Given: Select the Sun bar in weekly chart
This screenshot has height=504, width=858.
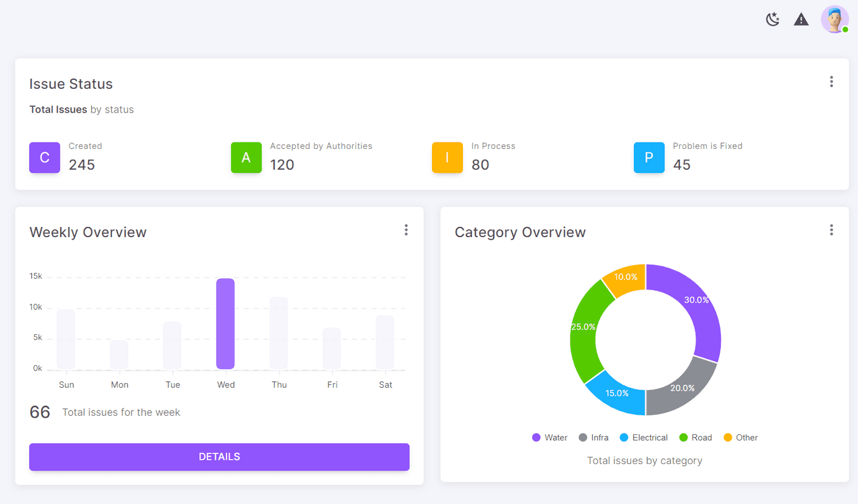Looking at the screenshot, I should [66, 340].
